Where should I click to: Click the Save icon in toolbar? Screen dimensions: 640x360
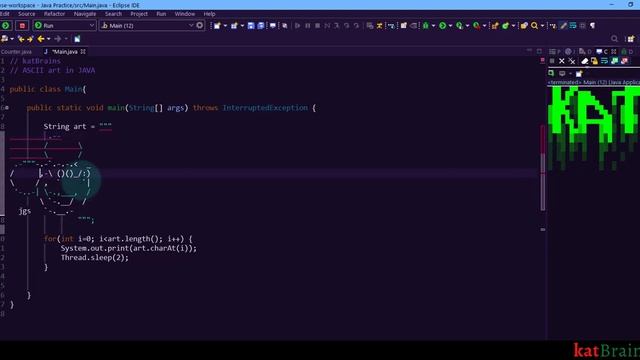[251, 26]
